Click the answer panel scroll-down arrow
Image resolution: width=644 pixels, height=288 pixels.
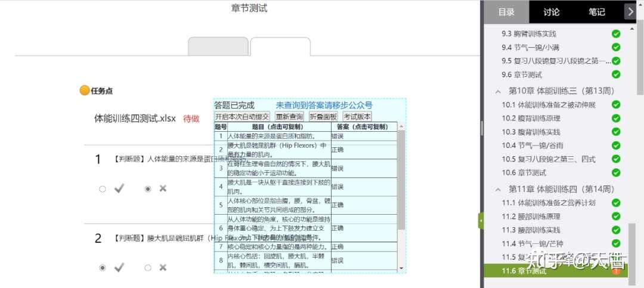[x=401, y=268]
